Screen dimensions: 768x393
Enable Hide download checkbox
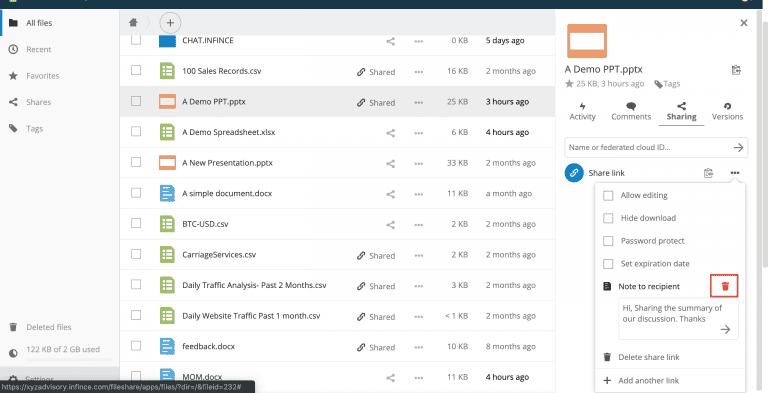click(x=608, y=218)
